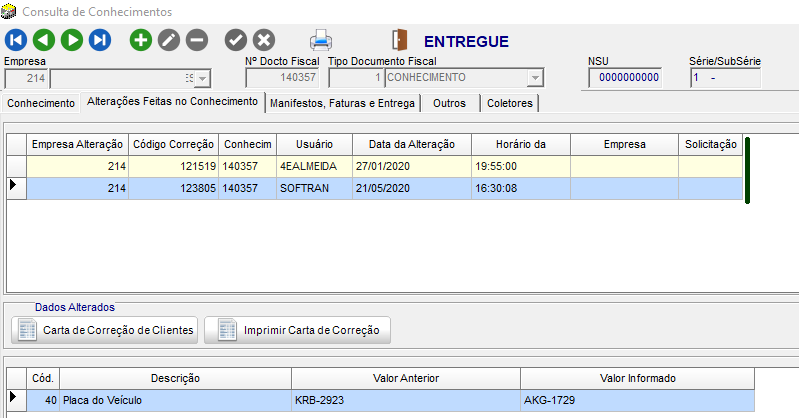The height and width of the screenshot is (418, 799).
Task: Delete record with minus icon
Action: tap(197, 40)
